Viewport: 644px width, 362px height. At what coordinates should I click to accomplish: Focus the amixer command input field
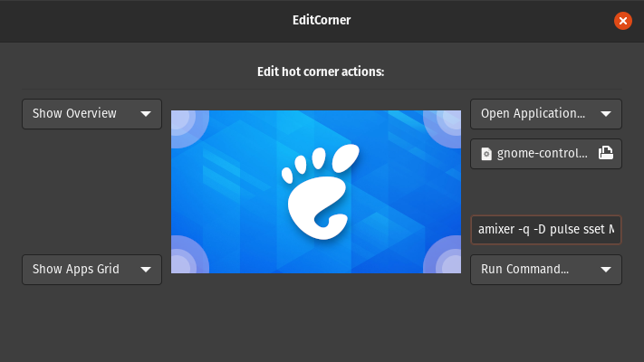point(546,230)
